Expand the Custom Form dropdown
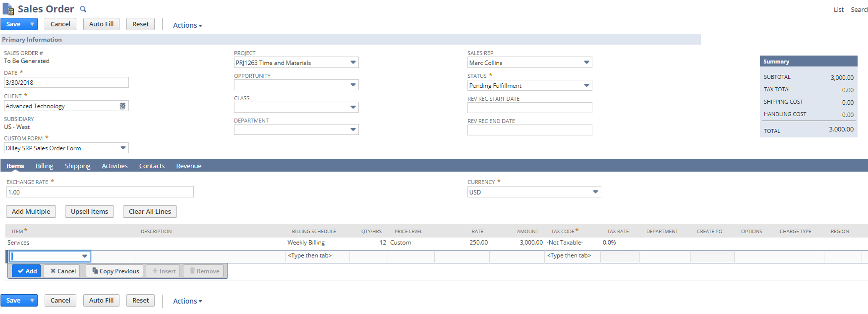 point(123,148)
